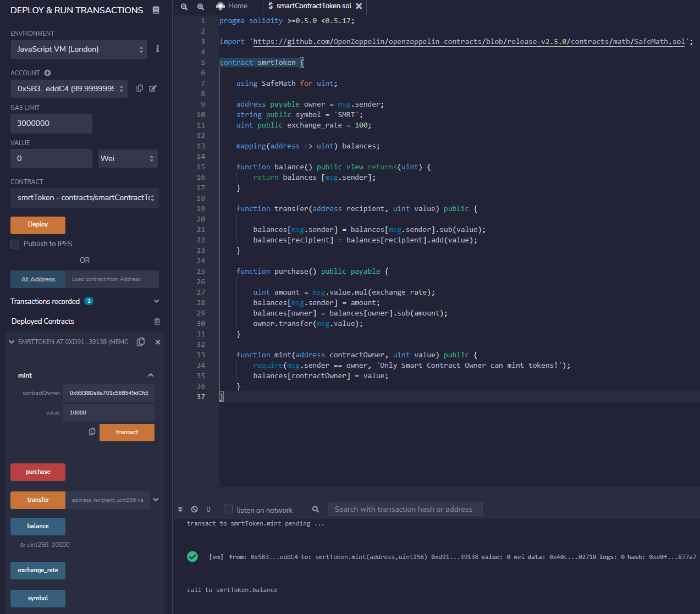Add a new account with plus icon
This screenshot has height=614, width=700.
pos(47,73)
